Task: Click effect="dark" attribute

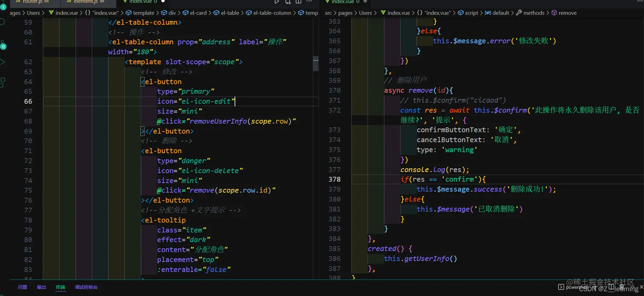Action: (x=184, y=240)
